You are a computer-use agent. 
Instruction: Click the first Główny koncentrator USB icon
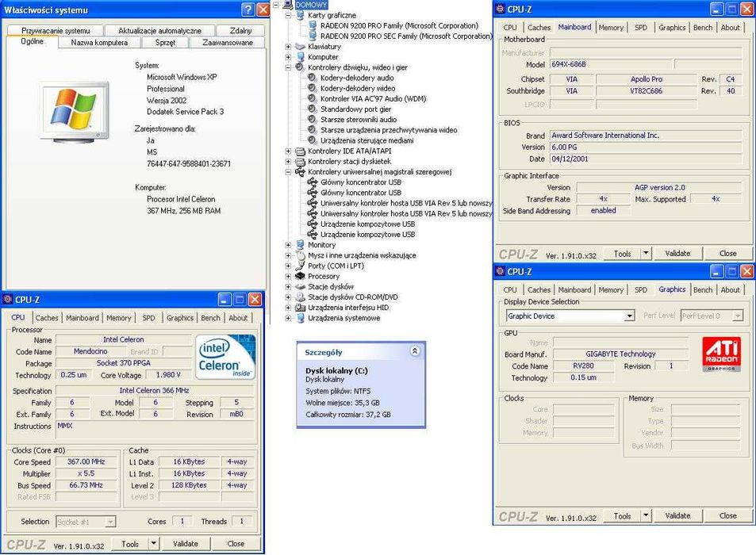click(x=313, y=182)
